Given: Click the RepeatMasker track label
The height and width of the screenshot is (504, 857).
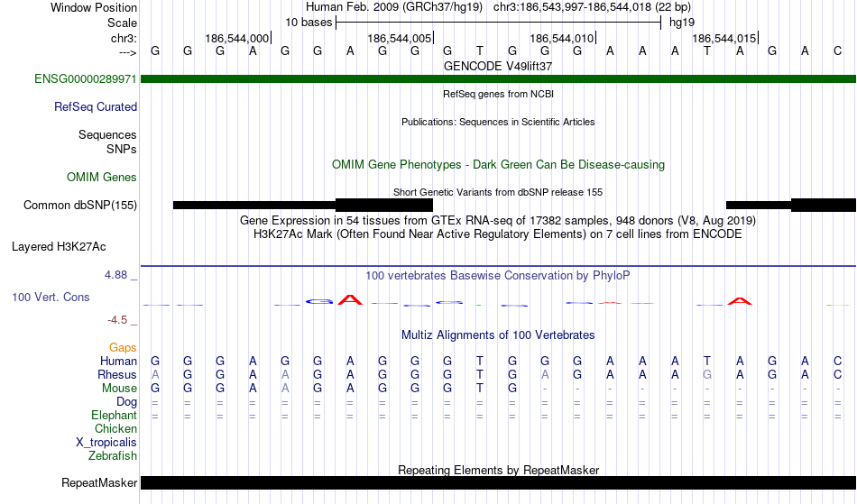Looking at the screenshot, I should tap(99, 483).
